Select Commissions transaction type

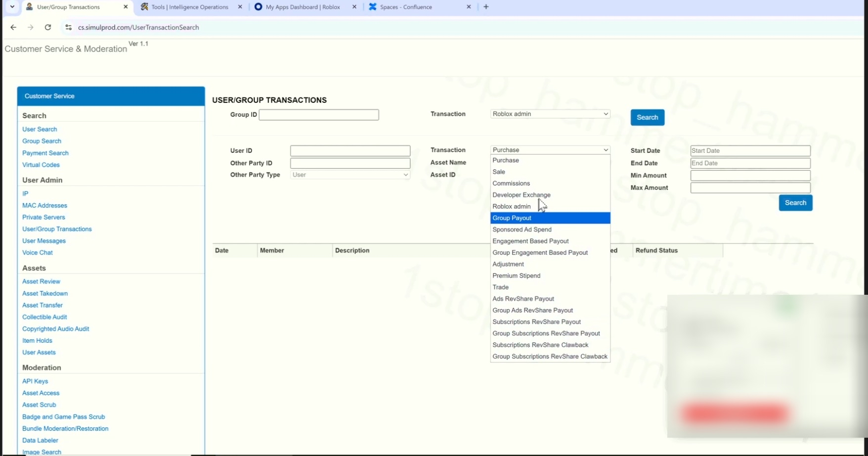[550, 183]
